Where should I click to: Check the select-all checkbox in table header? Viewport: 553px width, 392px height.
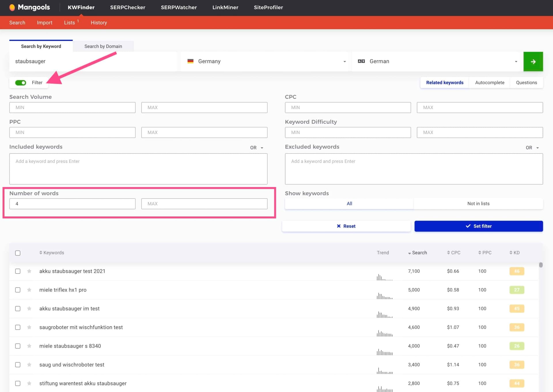pyautogui.click(x=18, y=253)
